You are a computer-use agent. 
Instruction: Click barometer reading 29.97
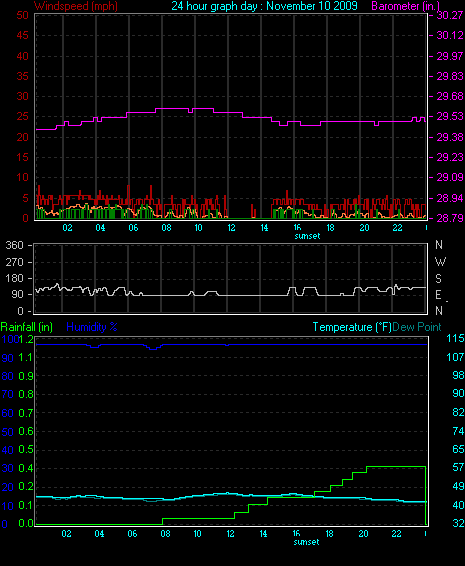point(450,56)
